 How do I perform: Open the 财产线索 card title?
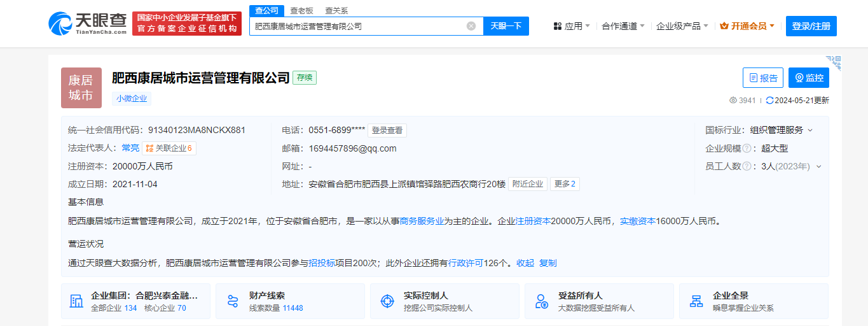point(267,295)
